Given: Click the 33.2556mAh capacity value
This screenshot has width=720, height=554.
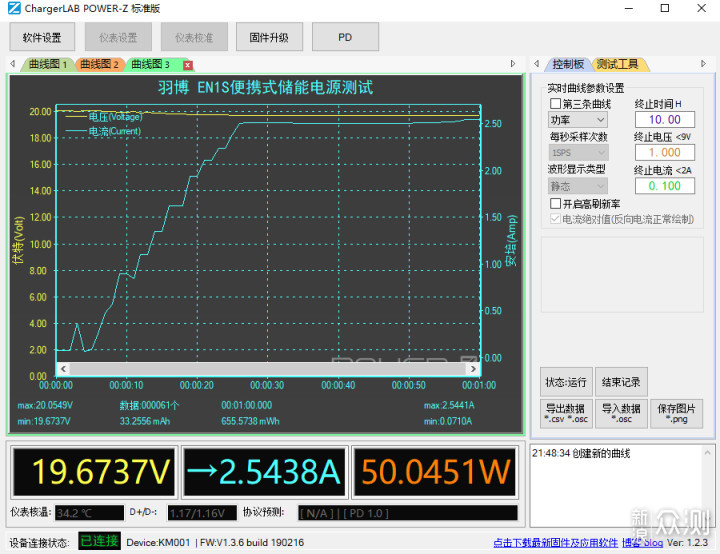Looking at the screenshot, I should click(x=145, y=421).
